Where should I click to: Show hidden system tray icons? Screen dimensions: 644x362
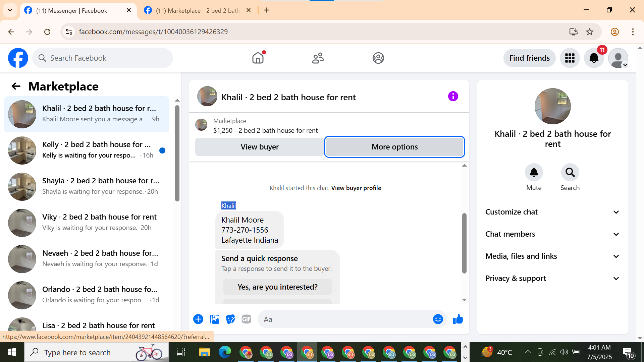point(528,352)
